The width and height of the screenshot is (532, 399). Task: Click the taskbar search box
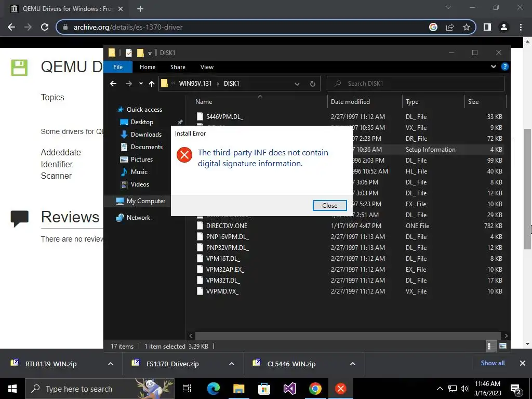[100, 389]
